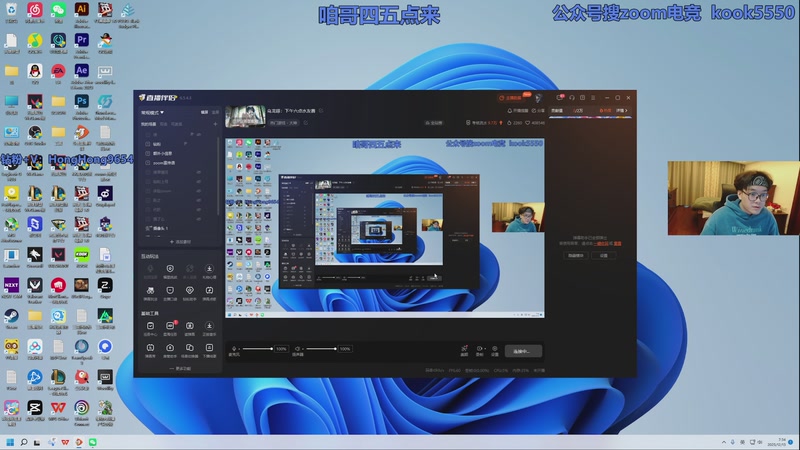Expand the 更多功能 section
Screen dimensions: 800x450
180,369
